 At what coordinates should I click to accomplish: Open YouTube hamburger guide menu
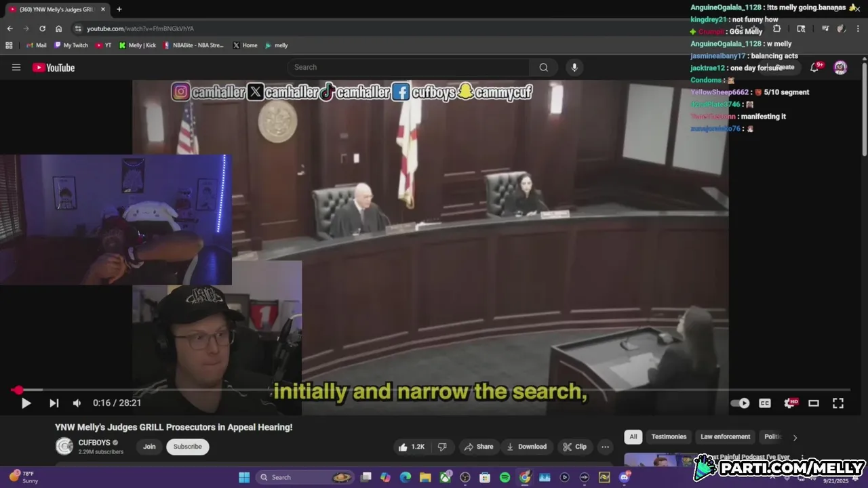16,67
